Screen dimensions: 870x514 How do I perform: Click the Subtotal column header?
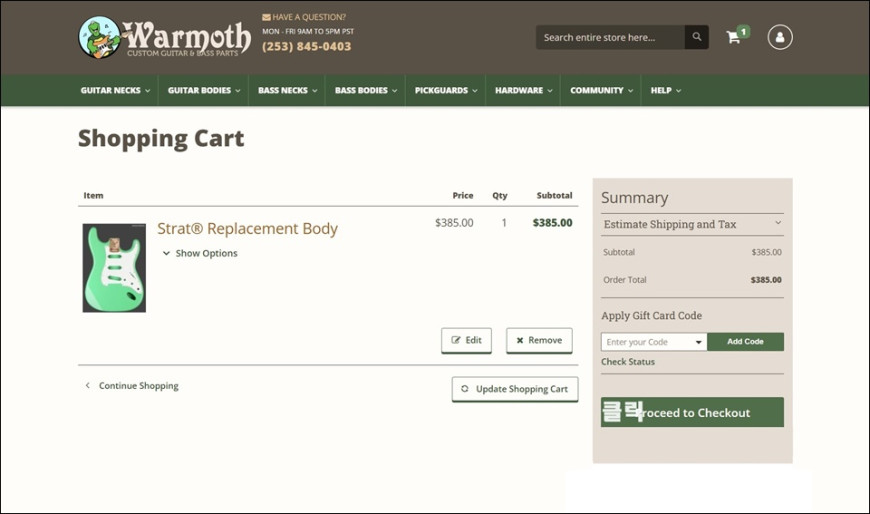554,195
